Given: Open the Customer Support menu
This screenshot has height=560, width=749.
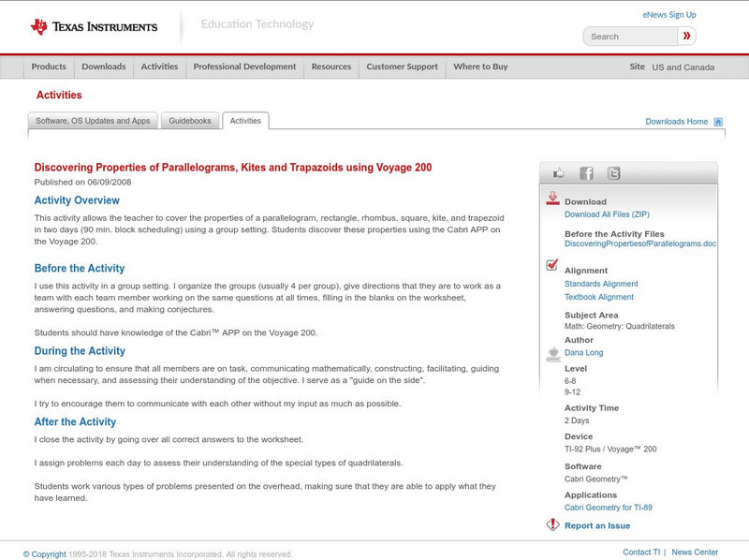Looking at the screenshot, I should [x=403, y=66].
